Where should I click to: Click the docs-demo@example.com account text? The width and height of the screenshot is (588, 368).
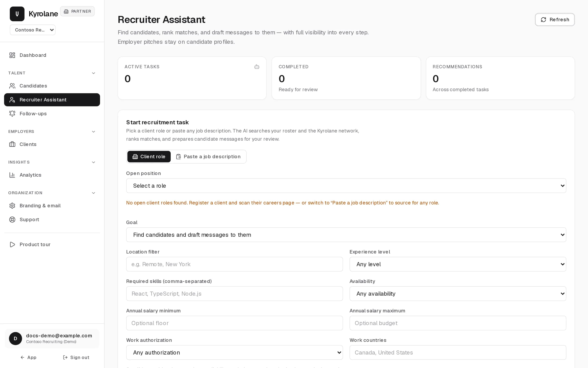point(59,336)
